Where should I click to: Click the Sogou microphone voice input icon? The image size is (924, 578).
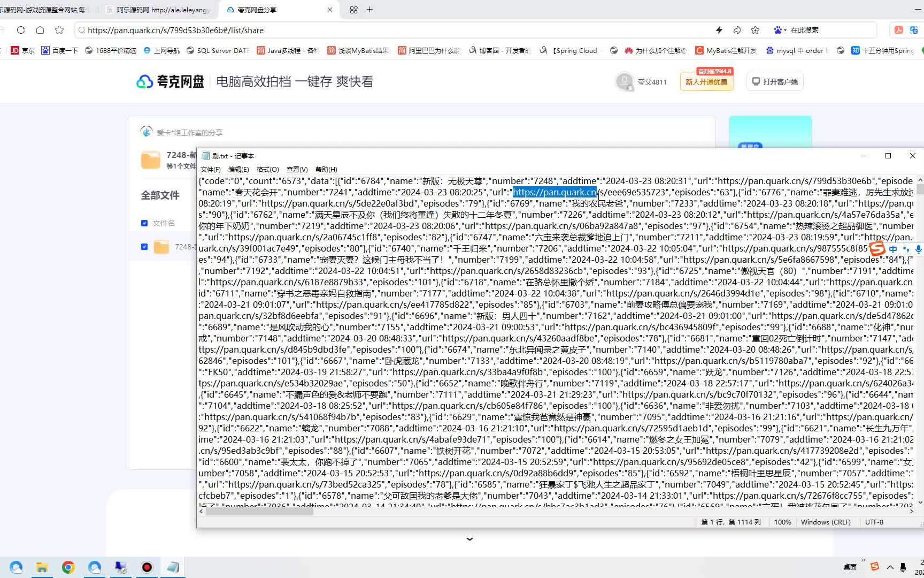point(918,249)
